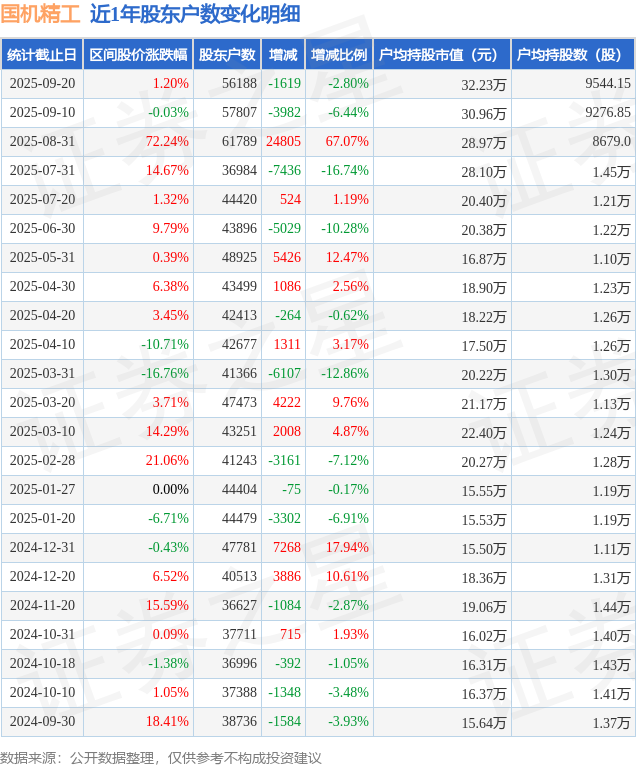Click the 72.24% price change cell
Image resolution: width=636 pixels, height=767 pixels.
166,142
